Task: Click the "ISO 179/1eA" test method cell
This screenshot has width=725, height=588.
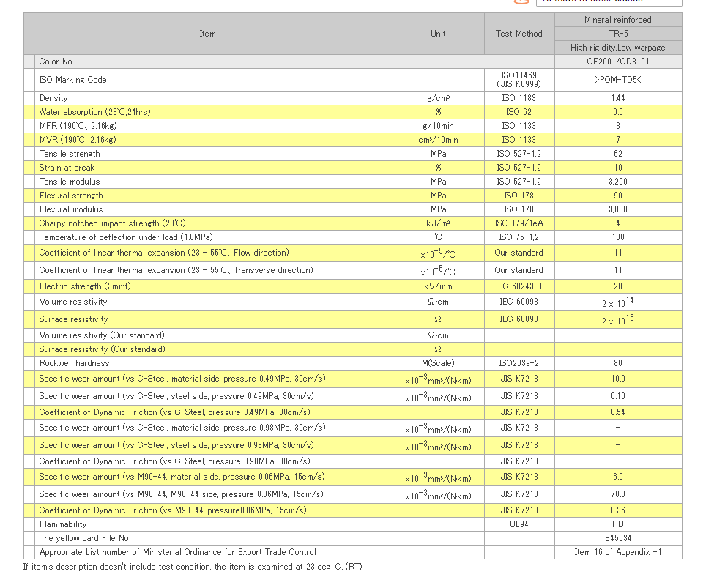Action: point(518,223)
